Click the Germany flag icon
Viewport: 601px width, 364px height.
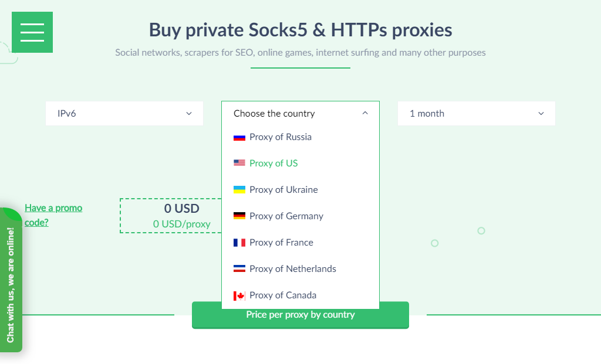point(239,216)
